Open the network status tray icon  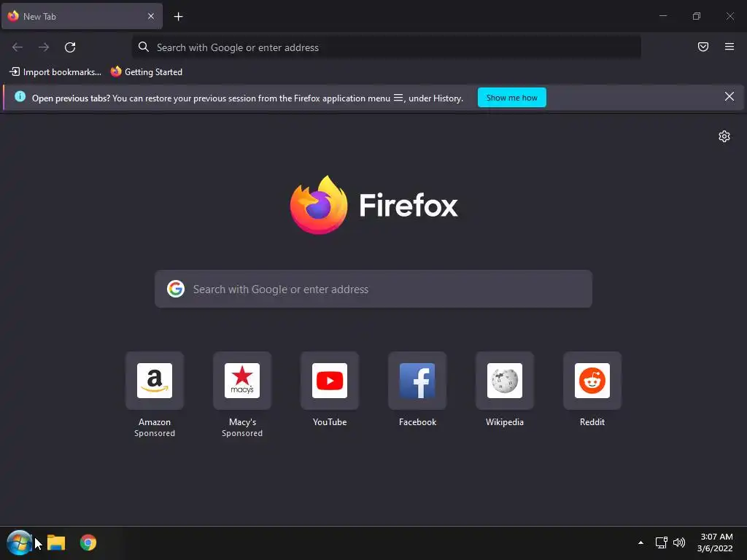(x=661, y=542)
